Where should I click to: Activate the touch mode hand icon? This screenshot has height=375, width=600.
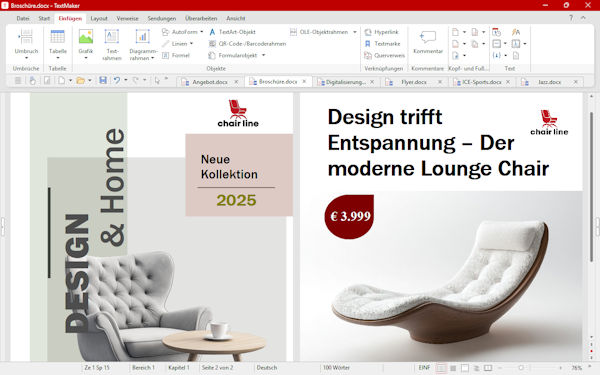pos(33,80)
